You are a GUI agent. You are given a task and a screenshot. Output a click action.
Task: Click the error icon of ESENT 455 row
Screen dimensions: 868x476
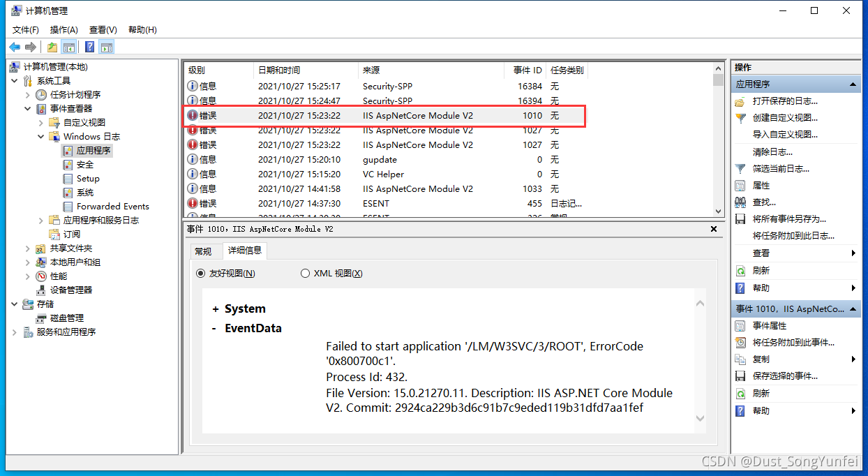(193, 203)
